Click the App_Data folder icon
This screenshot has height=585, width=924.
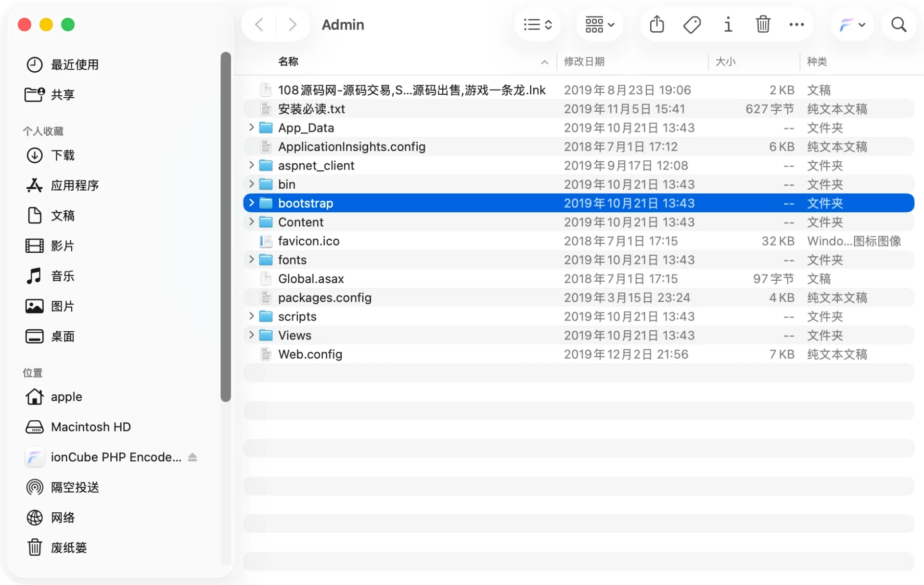click(266, 128)
